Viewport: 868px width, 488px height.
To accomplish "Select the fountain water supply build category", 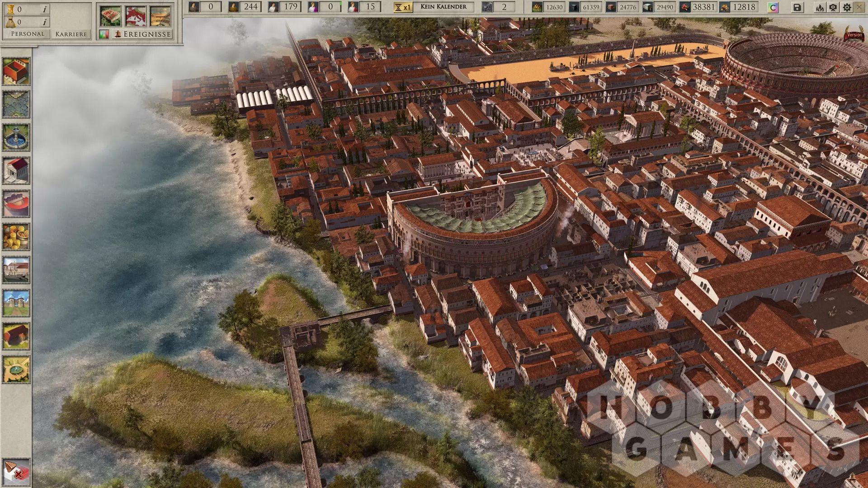I will click(16, 137).
